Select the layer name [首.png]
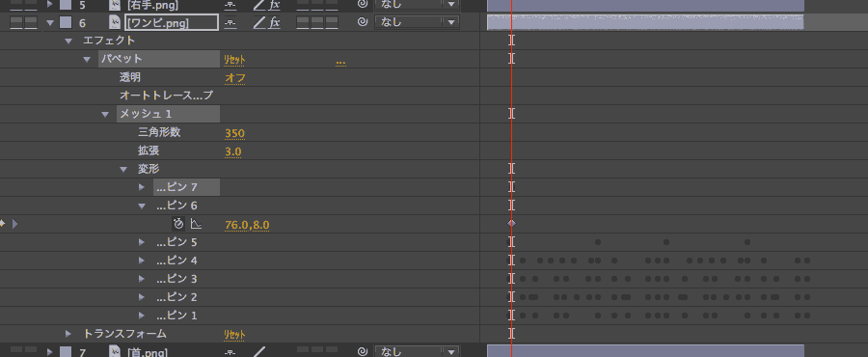Screen dimensions: 868x357 click(x=148, y=352)
